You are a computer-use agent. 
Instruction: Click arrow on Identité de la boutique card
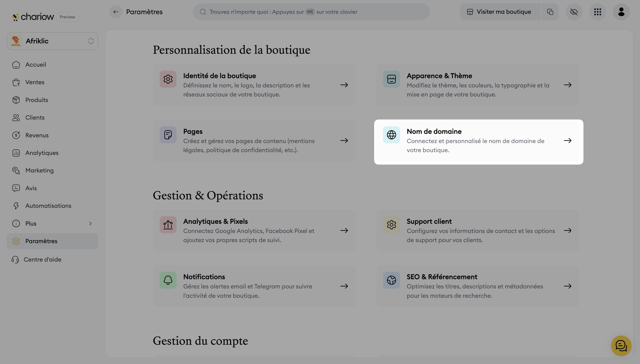pyautogui.click(x=344, y=85)
